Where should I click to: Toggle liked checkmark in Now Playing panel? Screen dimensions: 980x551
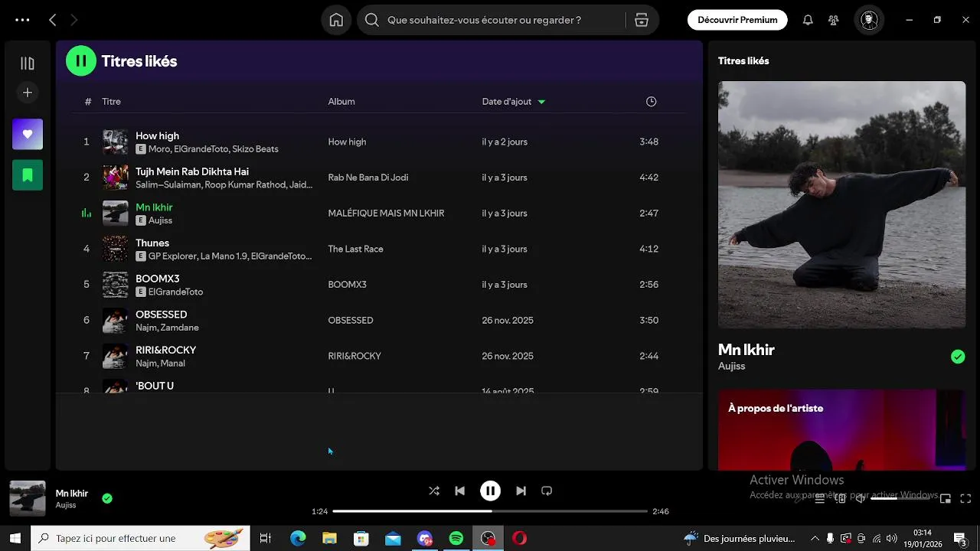click(x=958, y=357)
